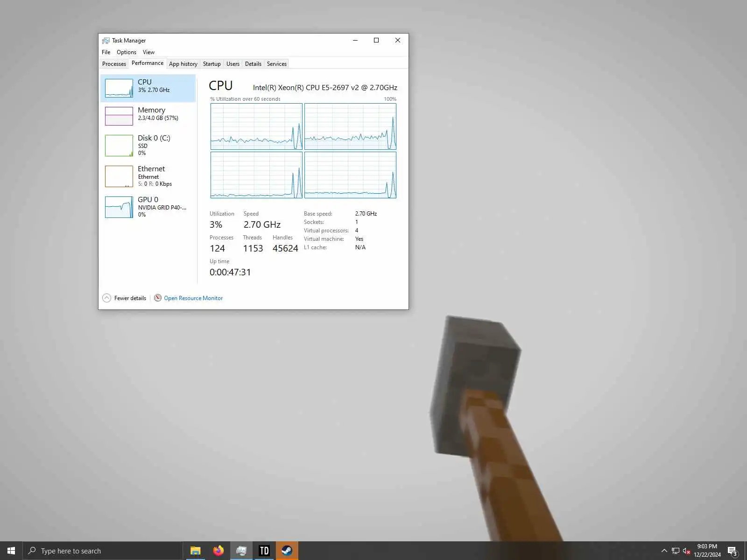The width and height of the screenshot is (747, 560).
Task: Show the Details tab
Action: click(253, 64)
